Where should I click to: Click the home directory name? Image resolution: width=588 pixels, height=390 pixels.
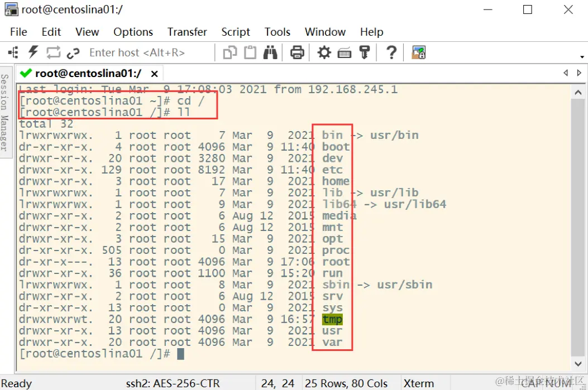(336, 181)
